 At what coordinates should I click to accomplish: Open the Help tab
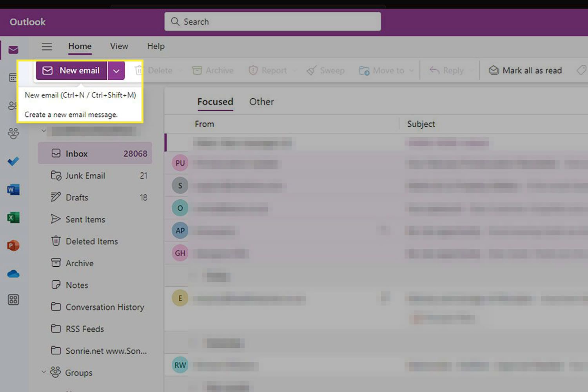click(156, 46)
